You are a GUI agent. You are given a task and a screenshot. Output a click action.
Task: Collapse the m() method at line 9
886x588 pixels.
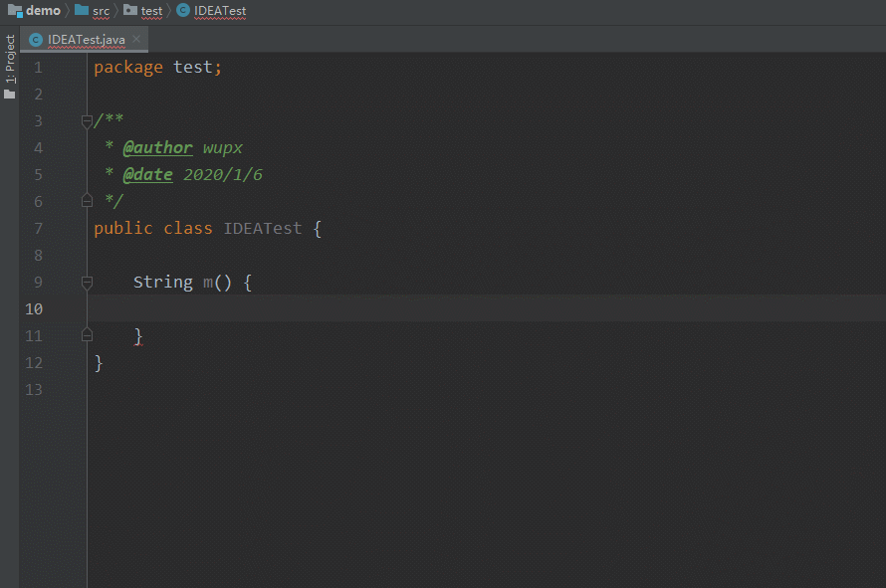[87, 282]
